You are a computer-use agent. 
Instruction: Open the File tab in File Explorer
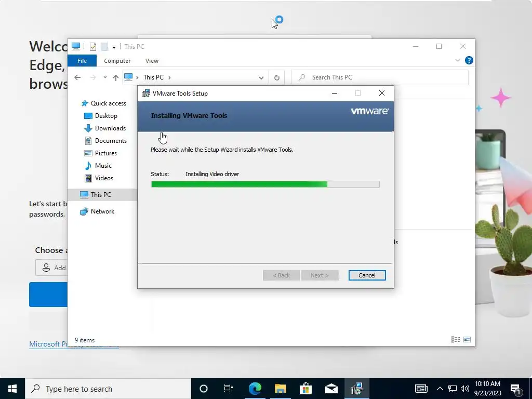82,61
